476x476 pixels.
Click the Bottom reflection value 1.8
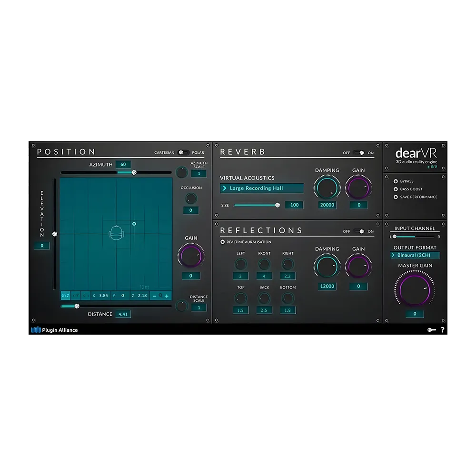click(288, 310)
